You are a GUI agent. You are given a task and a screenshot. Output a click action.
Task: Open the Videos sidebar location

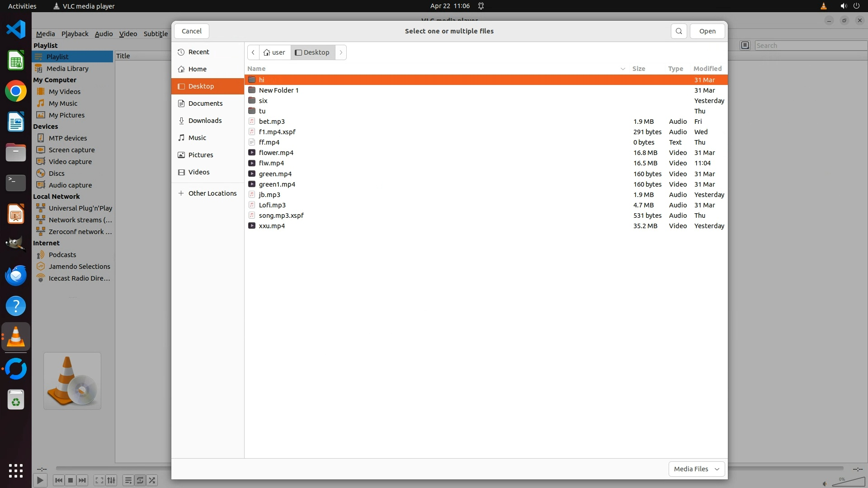tap(199, 172)
